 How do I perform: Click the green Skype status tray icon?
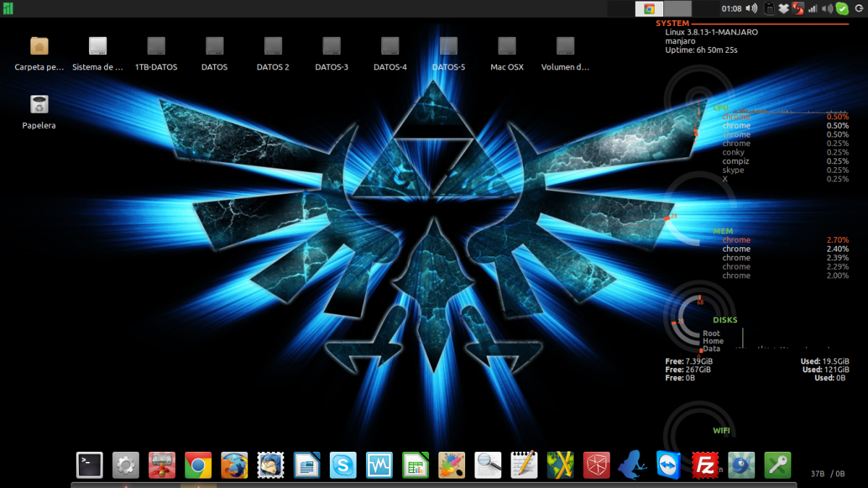click(842, 9)
